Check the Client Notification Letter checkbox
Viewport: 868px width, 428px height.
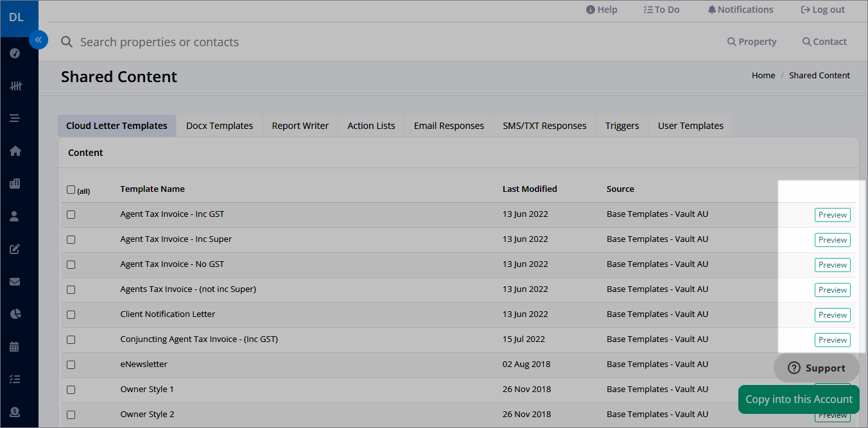pos(71,314)
